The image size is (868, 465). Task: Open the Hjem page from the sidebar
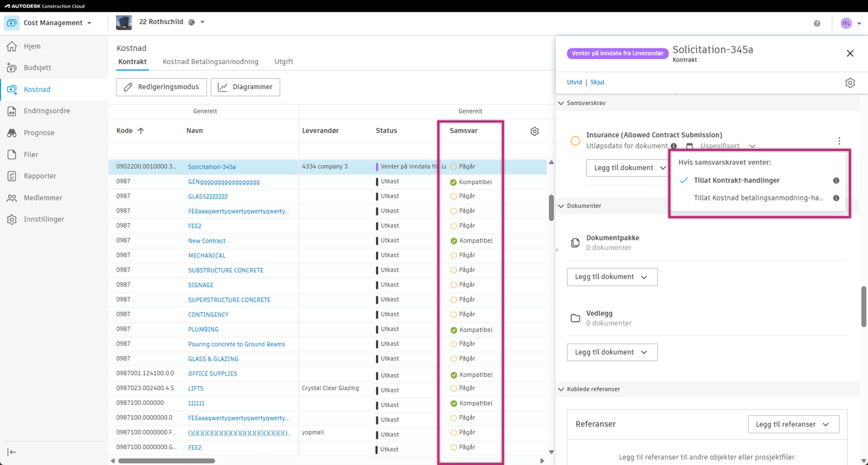point(32,47)
